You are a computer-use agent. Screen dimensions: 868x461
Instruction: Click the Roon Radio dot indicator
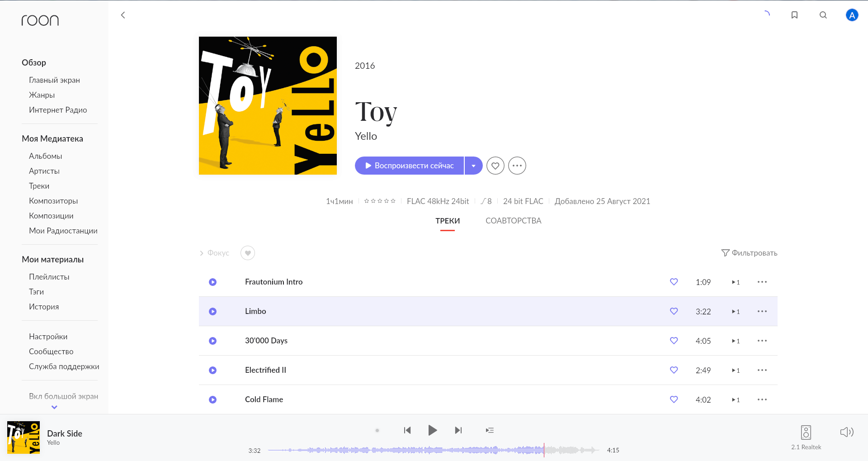point(377,431)
